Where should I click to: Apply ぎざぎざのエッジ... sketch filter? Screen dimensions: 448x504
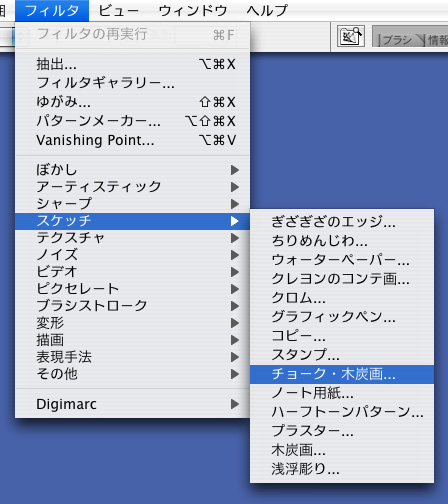coord(342,222)
